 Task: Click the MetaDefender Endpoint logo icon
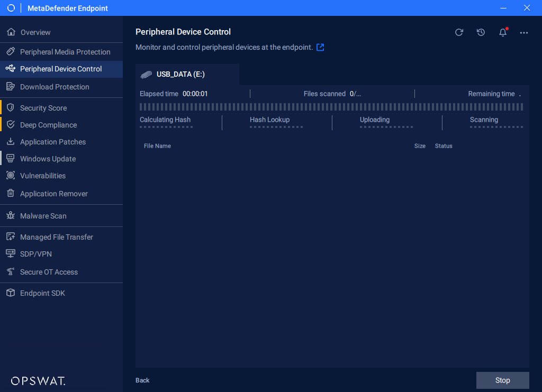[x=11, y=8]
